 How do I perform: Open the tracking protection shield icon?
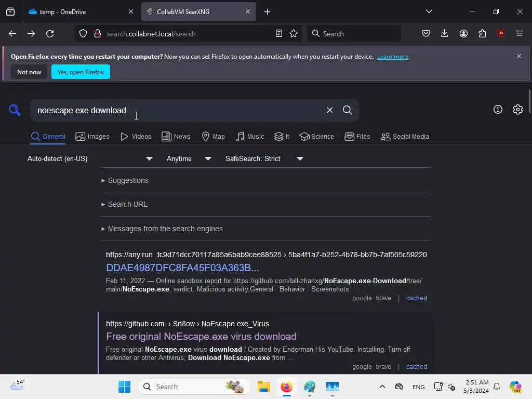[83, 34]
